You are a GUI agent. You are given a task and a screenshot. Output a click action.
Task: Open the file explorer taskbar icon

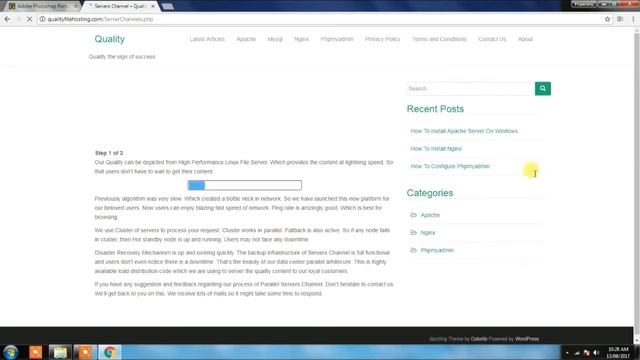tap(60, 352)
